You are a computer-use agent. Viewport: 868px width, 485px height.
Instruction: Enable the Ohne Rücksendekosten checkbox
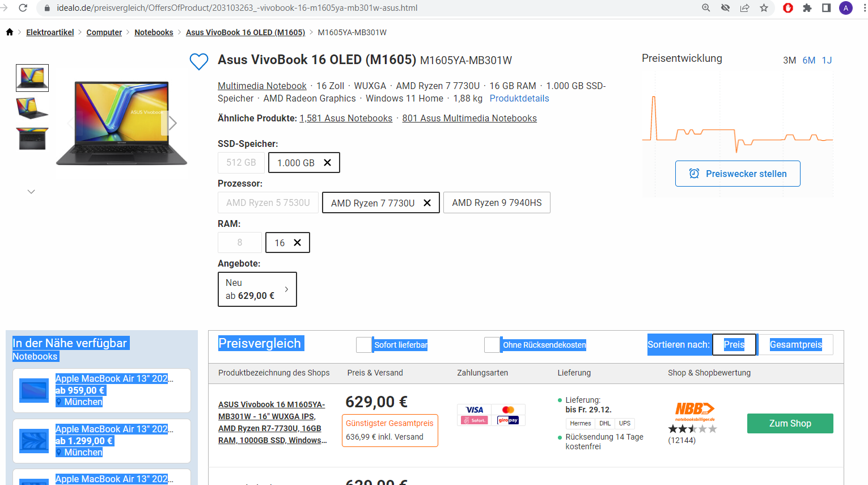(492, 345)
